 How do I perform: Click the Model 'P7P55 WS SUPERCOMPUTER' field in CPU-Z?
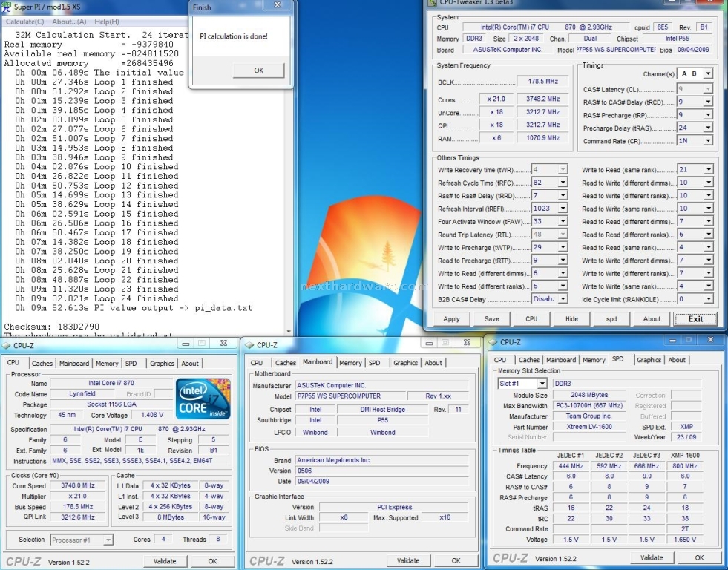click(350, 396)
